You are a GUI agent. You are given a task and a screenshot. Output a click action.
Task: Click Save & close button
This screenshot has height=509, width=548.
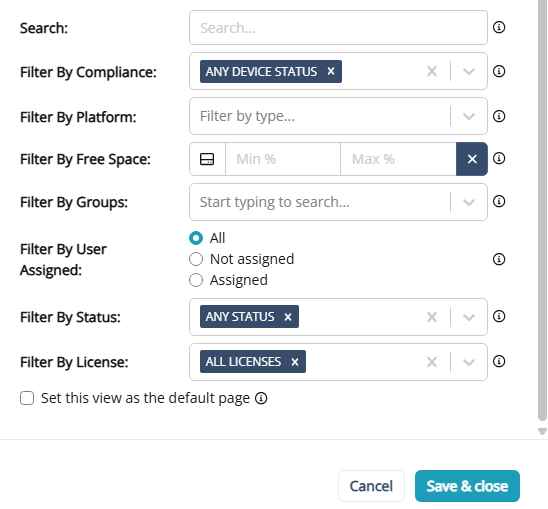coord(467,486)
